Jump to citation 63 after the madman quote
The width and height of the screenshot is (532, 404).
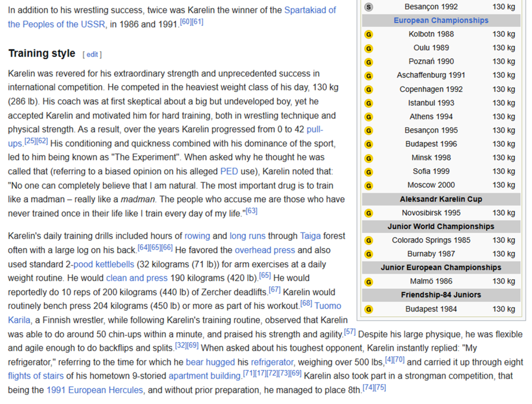tap(251, 211)
